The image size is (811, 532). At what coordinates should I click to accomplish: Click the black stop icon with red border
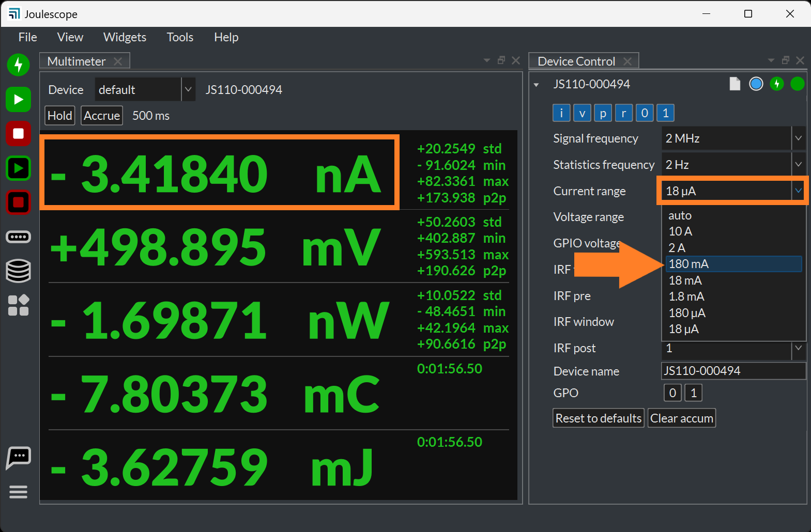coord(19,202)
